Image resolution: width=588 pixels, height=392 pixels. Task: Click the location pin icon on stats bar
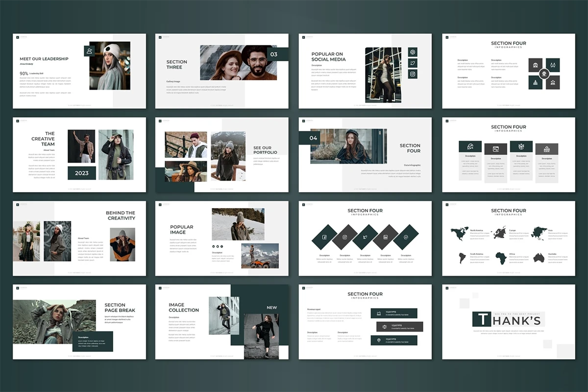click(378, 340)
